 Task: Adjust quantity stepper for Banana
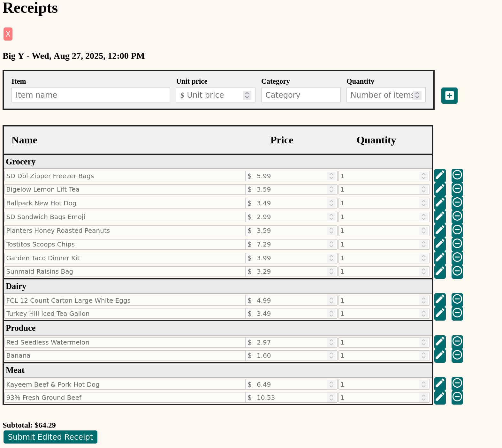423,355
